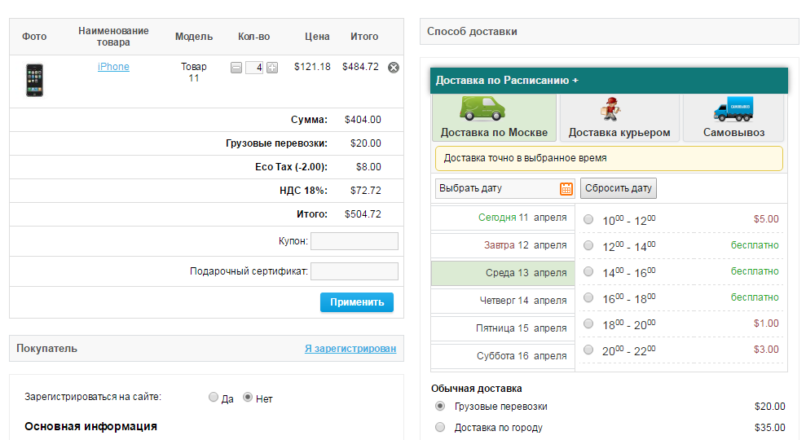Click the Подарочный сертификат input field
The height and width of the screenshot is (440, 806).
[354, 271]
